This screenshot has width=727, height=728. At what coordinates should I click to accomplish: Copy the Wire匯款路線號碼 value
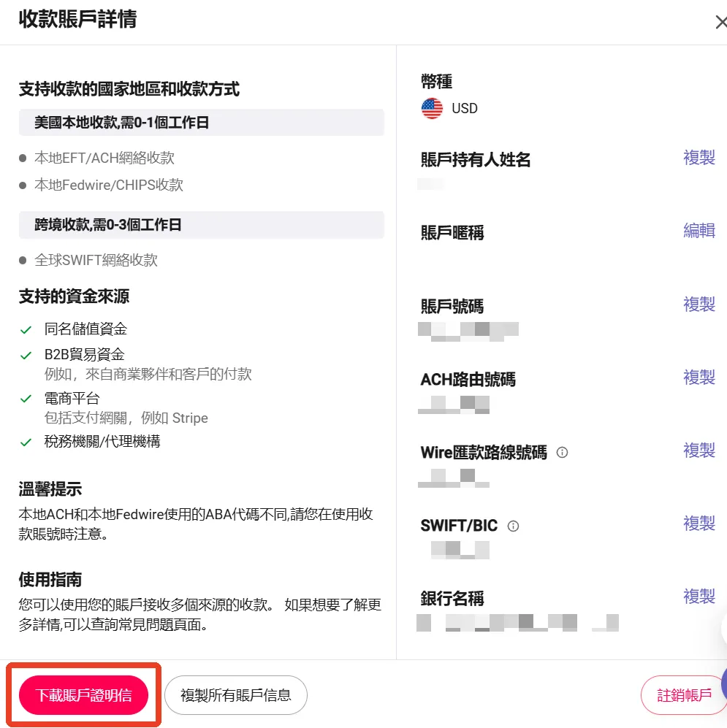click(699, 451)
